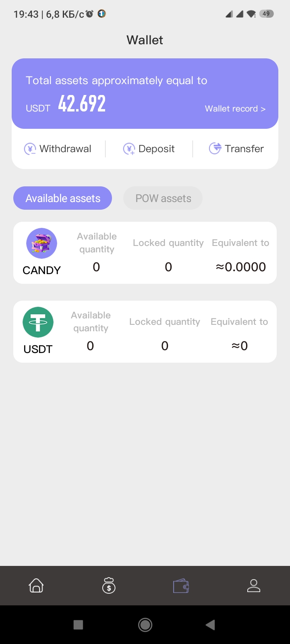Select the USDT asset row
Image resolution: width=290 pixels, height=644 pixels.
[145, 332]
